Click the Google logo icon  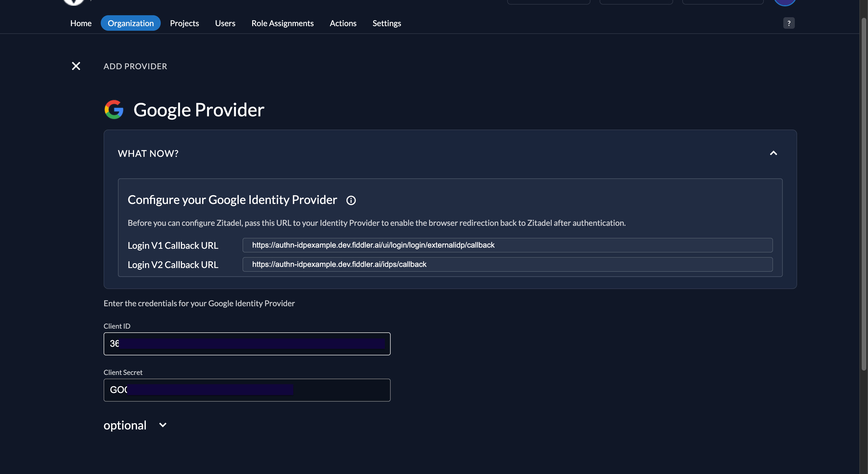(114, 109)
